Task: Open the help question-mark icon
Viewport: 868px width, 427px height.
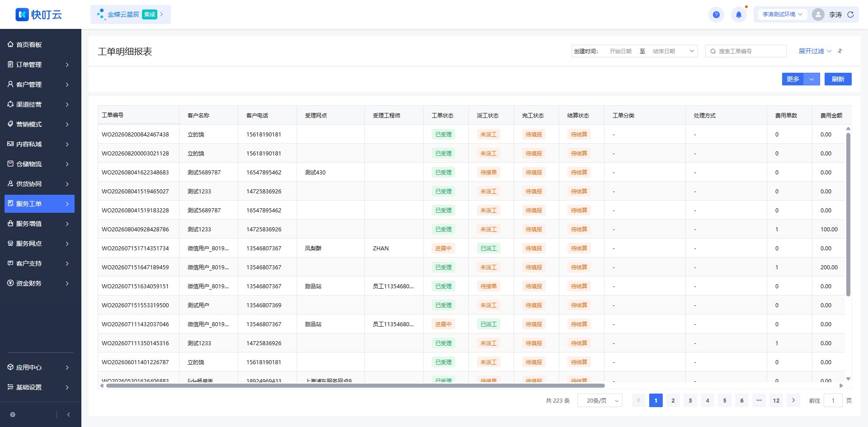Action: (716, 14)
